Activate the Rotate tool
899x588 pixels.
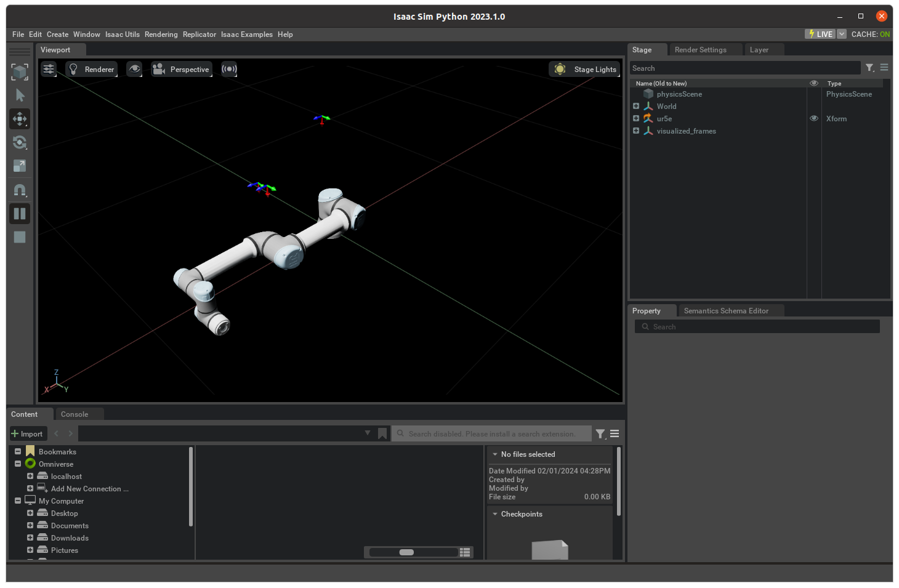20,142
